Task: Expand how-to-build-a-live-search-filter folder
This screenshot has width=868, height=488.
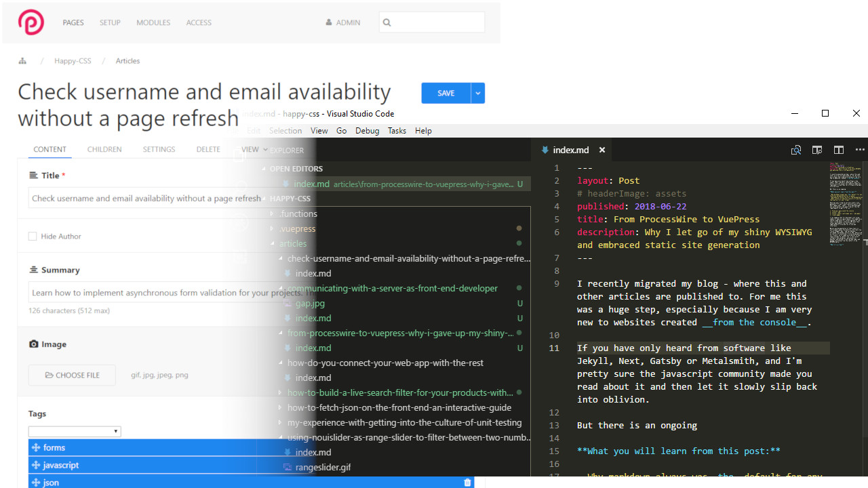Action: 281,392
